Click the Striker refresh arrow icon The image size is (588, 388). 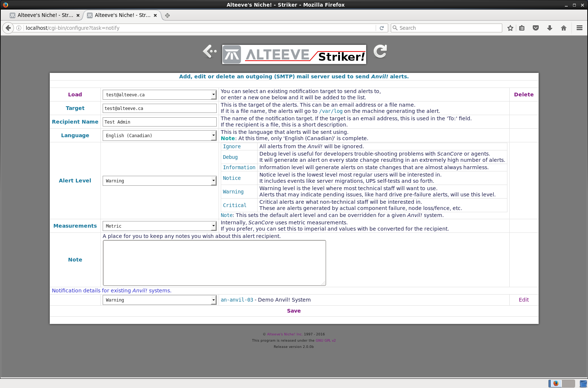380,51
